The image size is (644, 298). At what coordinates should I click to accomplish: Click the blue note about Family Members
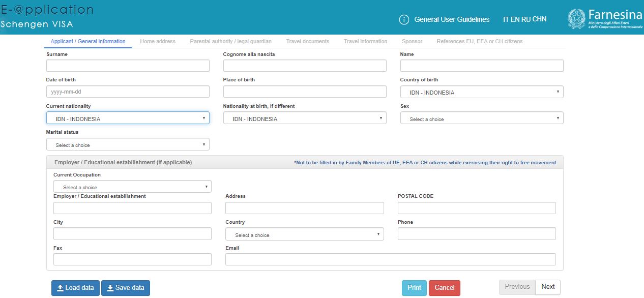[425, 163]
